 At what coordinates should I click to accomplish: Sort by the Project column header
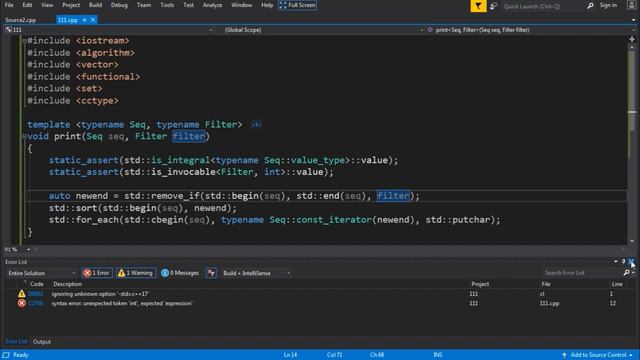tap(480, 284)
